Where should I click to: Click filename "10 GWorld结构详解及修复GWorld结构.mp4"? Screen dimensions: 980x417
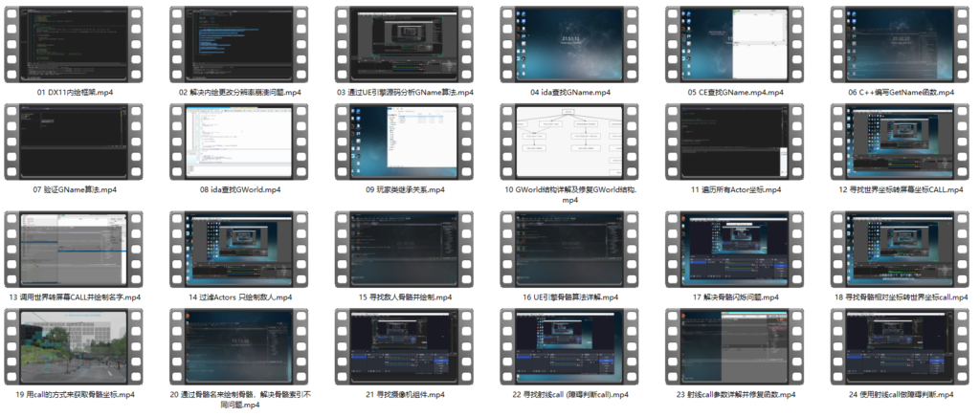point(570,194)
